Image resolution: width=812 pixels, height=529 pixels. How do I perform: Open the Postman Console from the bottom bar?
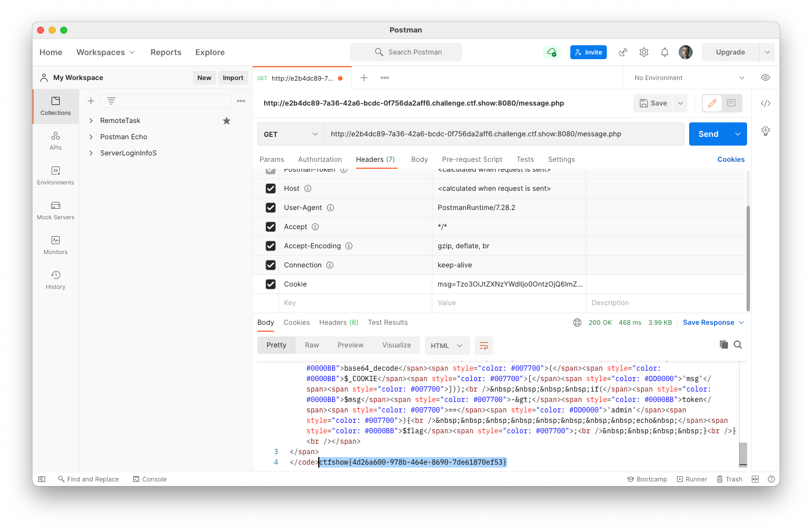coord(150,479)
